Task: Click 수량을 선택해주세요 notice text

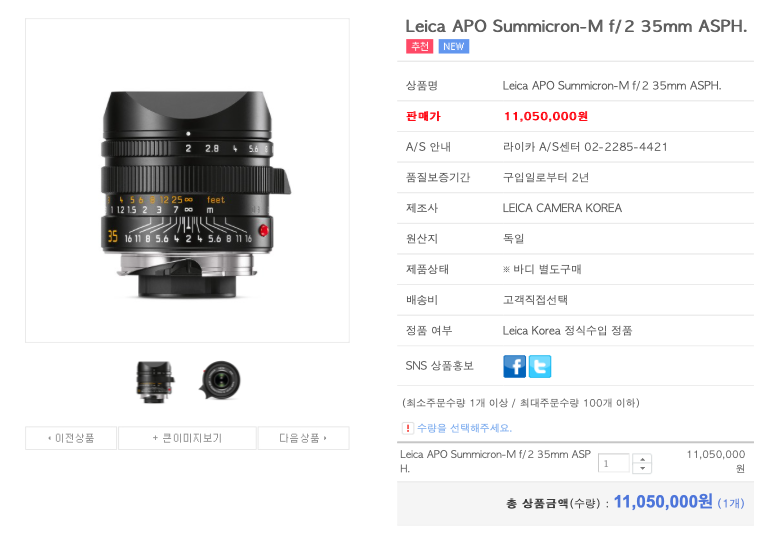Action: (464, 428)
